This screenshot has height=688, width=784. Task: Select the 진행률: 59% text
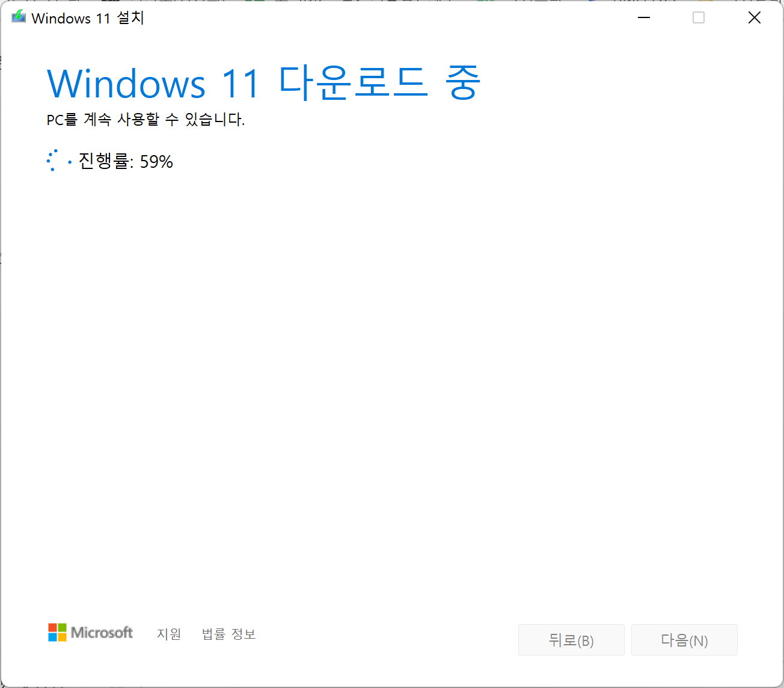coord(126,161)
